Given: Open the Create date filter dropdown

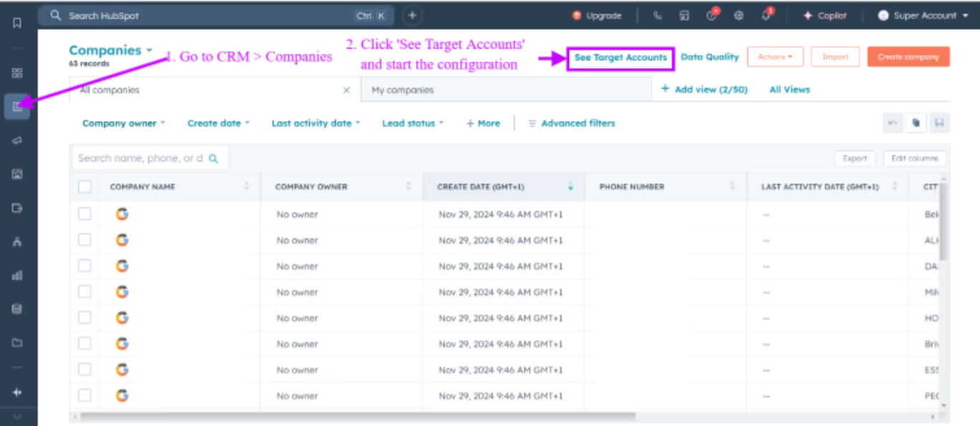Looking at the screenshot, I should (218, 123).
